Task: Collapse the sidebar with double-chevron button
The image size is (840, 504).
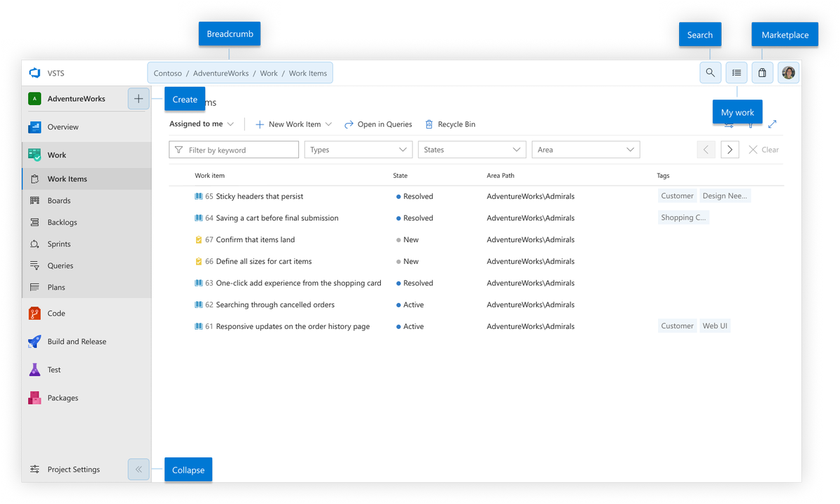Action: click(x=139, y=469)
